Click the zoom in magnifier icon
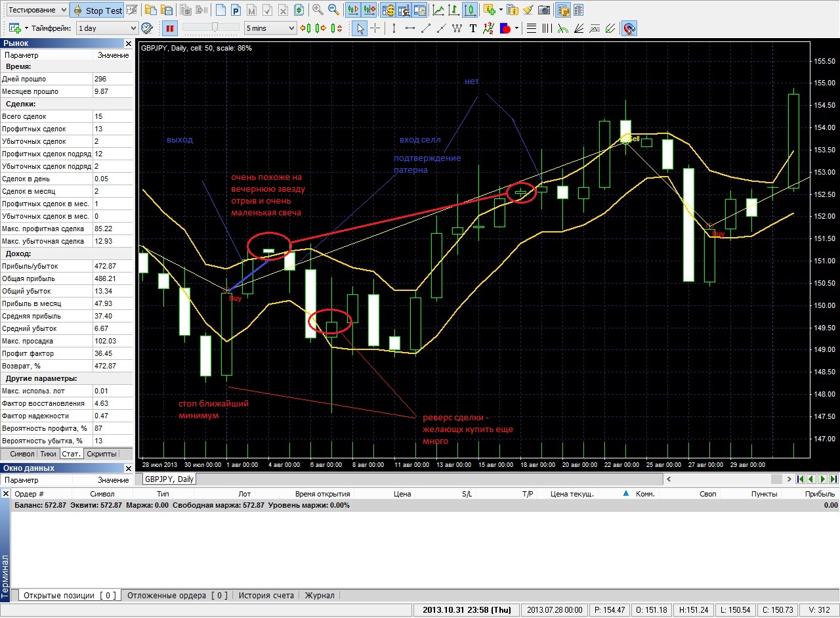Image resolution: width=840 pixels, height=618 pixels. pyautogui.click(x=318, y=10)
